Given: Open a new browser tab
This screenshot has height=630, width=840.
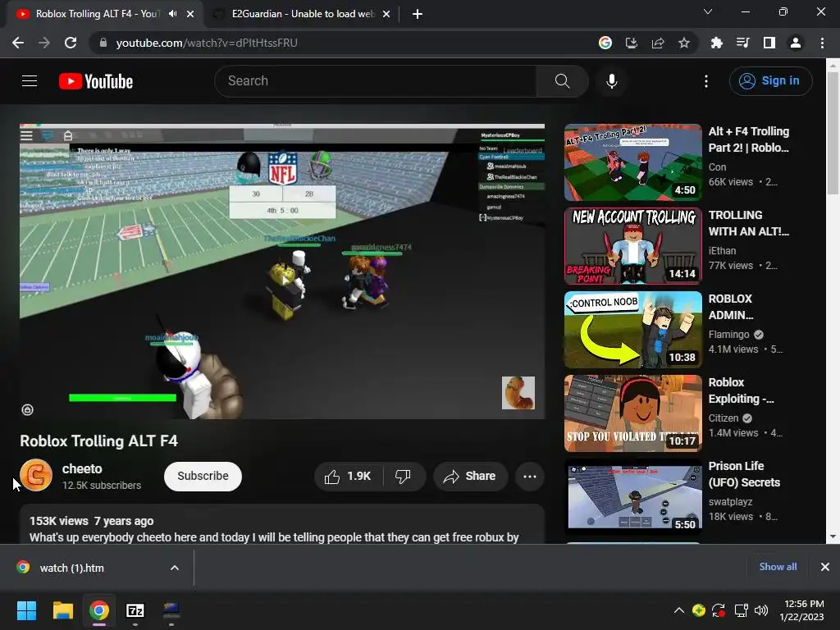Looking at the screenshot, I should pos(418,14).
